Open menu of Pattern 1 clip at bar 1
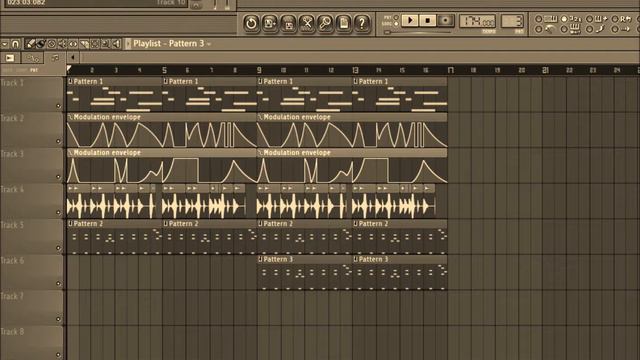640x360 pixels. click(x=70, y=82)
